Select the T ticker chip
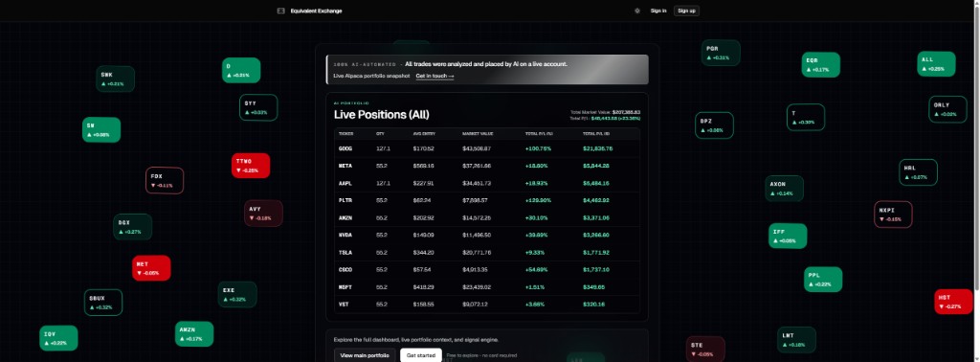980x362 pixels. click(806, 118)
